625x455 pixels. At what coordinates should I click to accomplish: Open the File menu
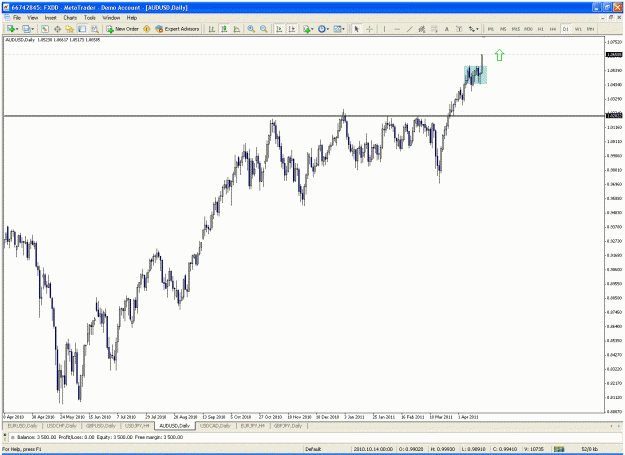(x=17, y=18)
